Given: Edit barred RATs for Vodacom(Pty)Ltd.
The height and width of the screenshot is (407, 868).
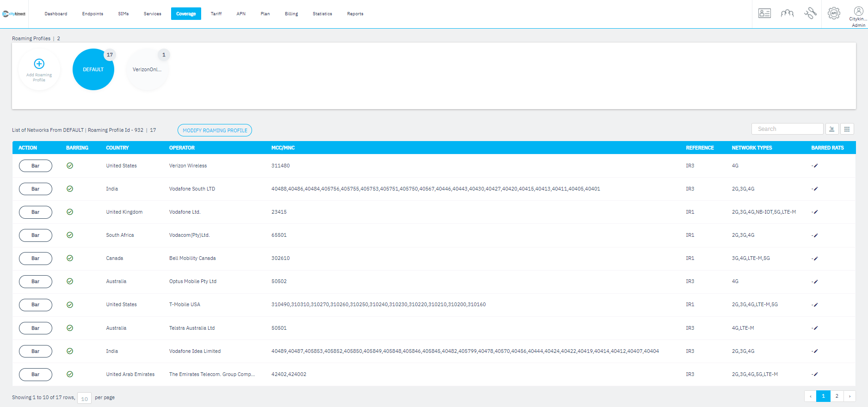Looking at the screenshot, I should 815,235.
